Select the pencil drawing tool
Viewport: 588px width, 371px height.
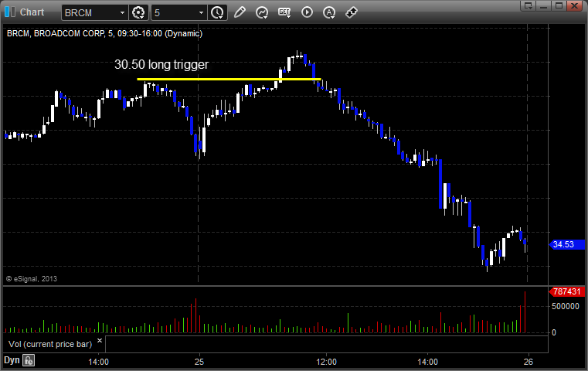point(240,12)
